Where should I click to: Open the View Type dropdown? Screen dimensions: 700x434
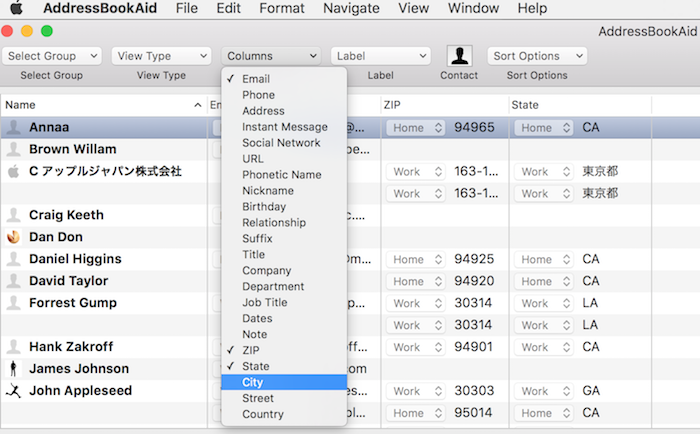161,56
